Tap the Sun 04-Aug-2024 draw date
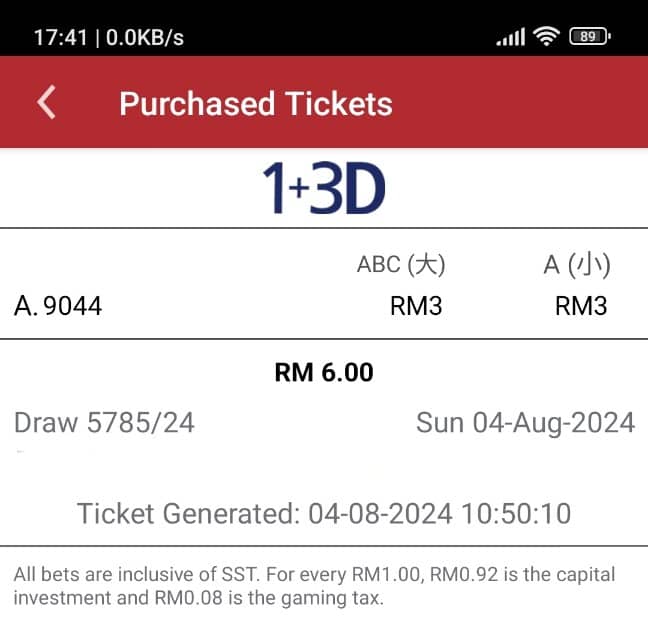 pos(525,422)
